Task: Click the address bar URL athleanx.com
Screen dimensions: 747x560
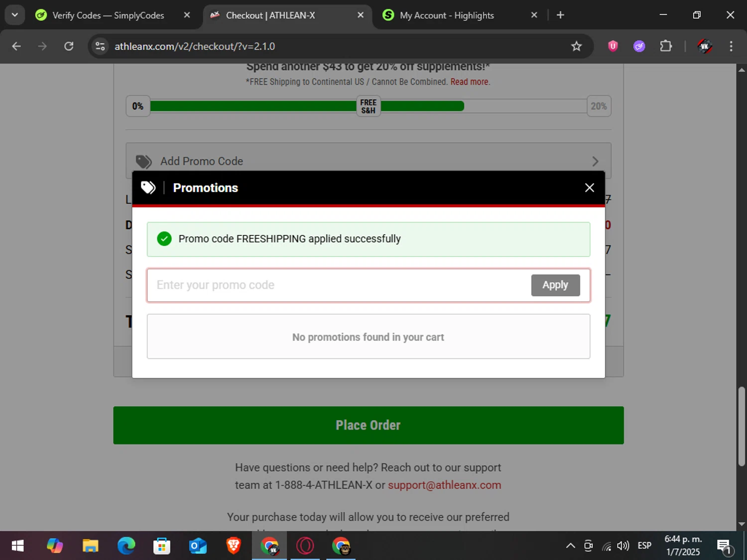Action: [x=195, y=46]
